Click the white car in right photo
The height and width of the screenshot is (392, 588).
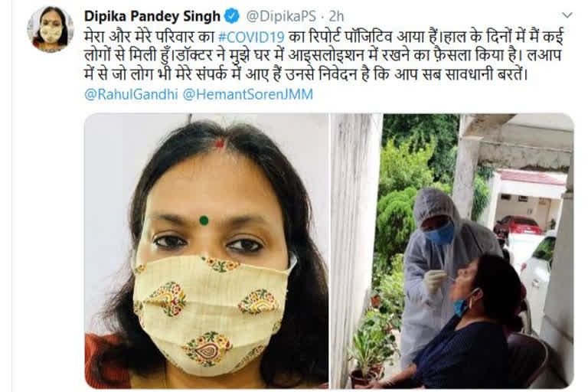pyautogui.click(x=537, y=266)
